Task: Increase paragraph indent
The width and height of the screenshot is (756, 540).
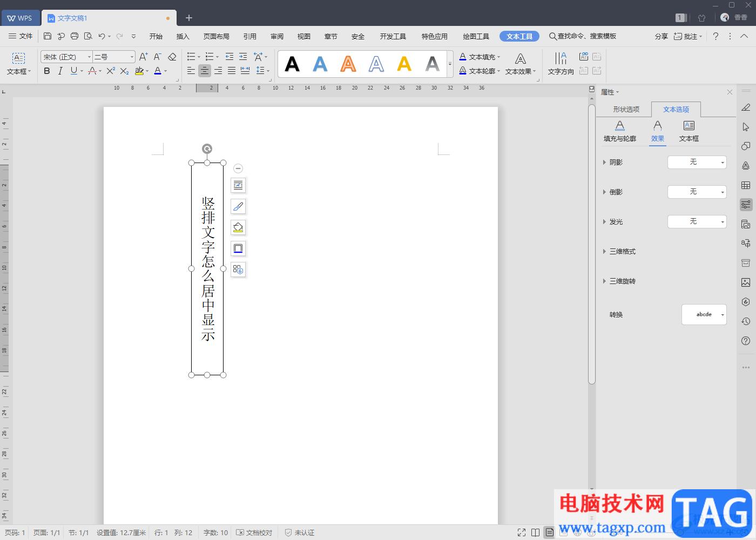Action: (x=243, y=57)
